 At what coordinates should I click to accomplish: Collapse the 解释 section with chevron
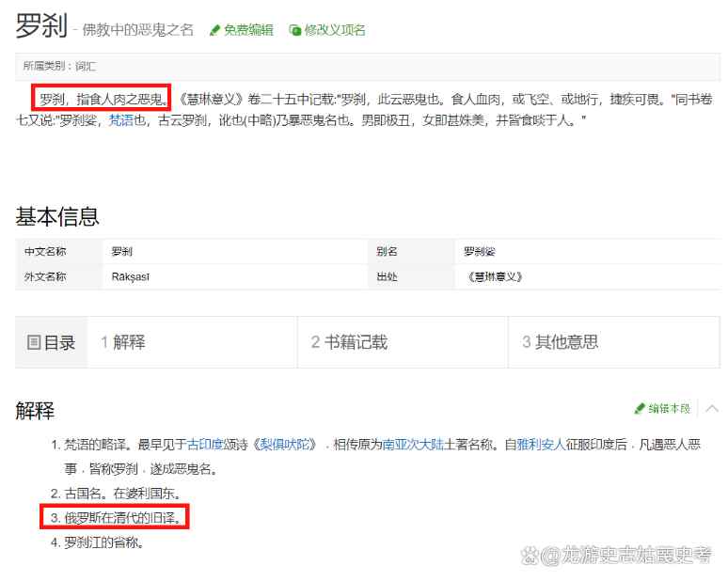point(712,408)
